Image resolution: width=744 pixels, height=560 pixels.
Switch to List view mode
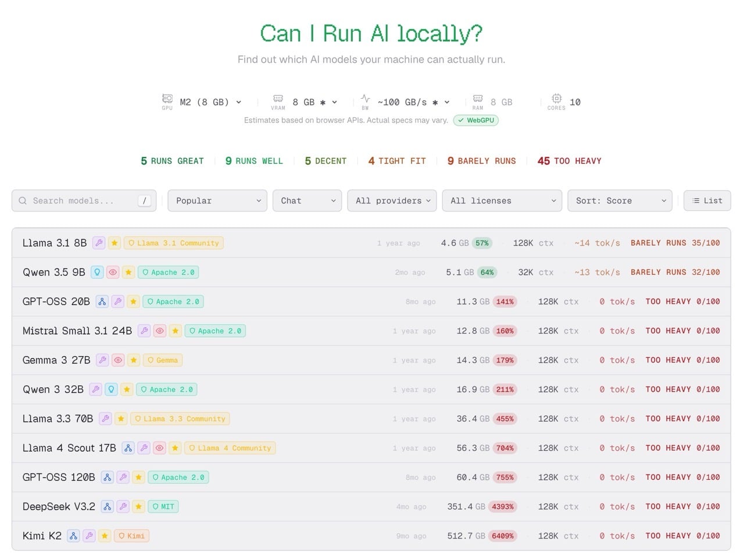pyautogui.click(x=707, y=200)
